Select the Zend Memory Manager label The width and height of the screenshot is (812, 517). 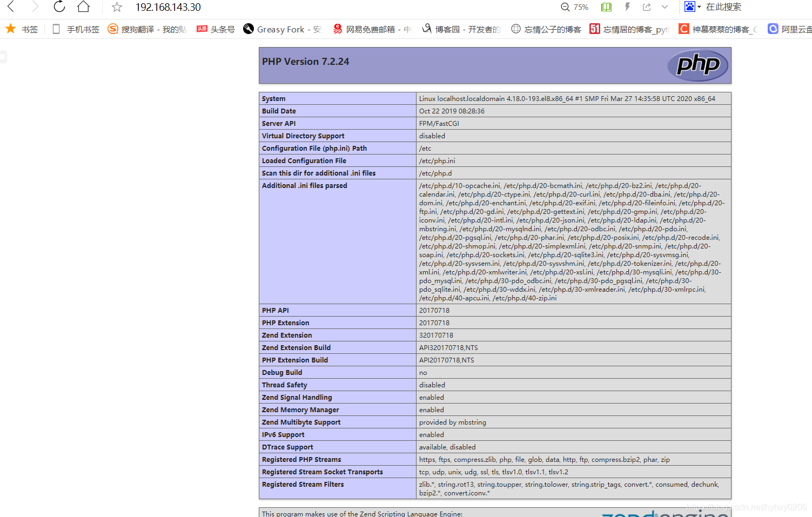[x=300, y=410]
